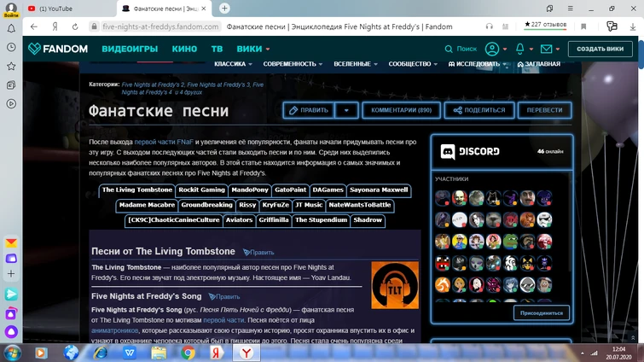
Task: Open КИНО in Fandom navigation
Action: 184,49
